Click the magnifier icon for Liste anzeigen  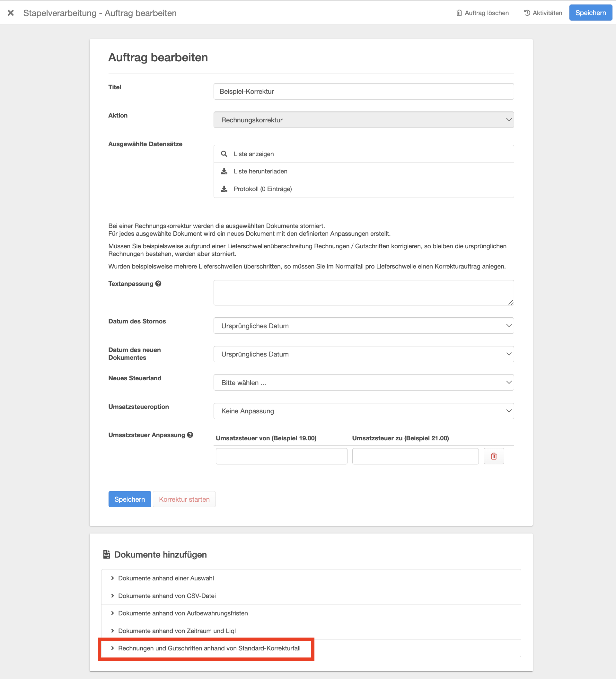224,154
